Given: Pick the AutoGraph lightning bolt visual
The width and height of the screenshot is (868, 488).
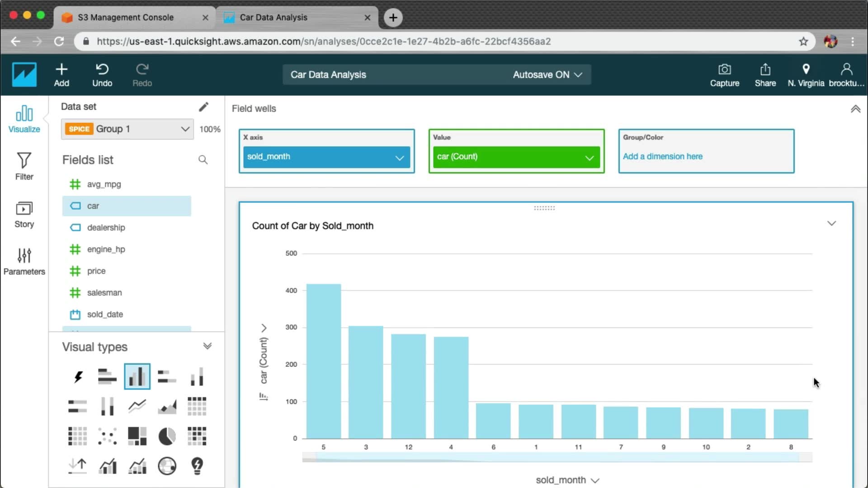Looking at the screenshot, I should coord(78,376).
